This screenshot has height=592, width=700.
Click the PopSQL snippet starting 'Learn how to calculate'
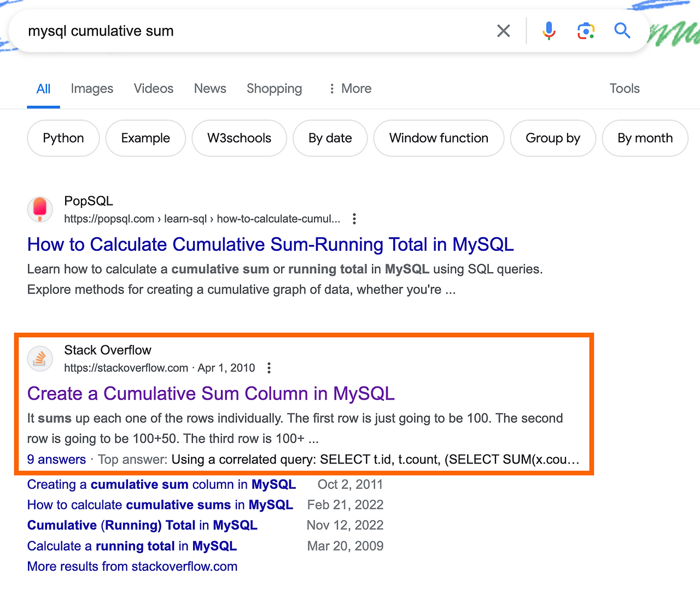click(x=285, y=279)
